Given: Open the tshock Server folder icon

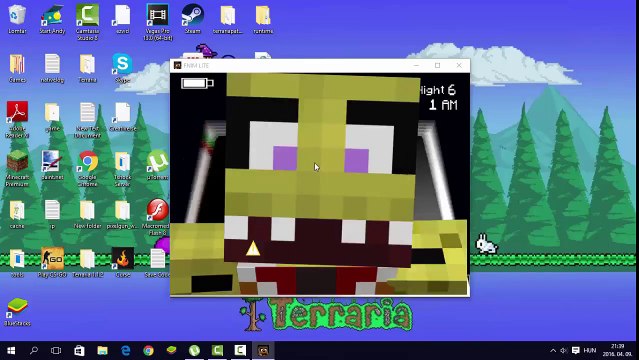Looking at the screenshot, I should tap(122, 168).
